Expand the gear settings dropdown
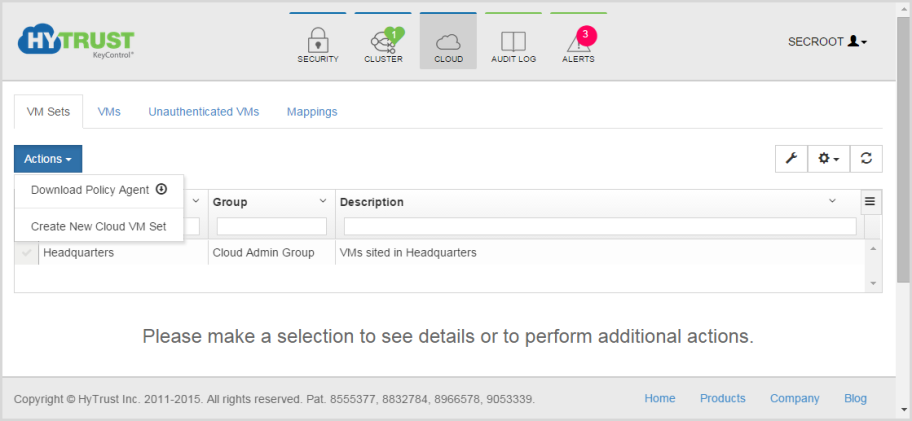 829,159
